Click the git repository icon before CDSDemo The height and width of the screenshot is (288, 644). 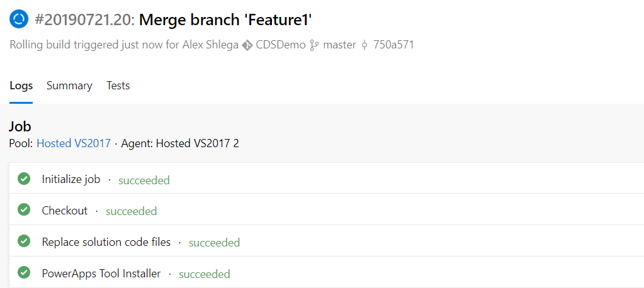coord(247,45)
